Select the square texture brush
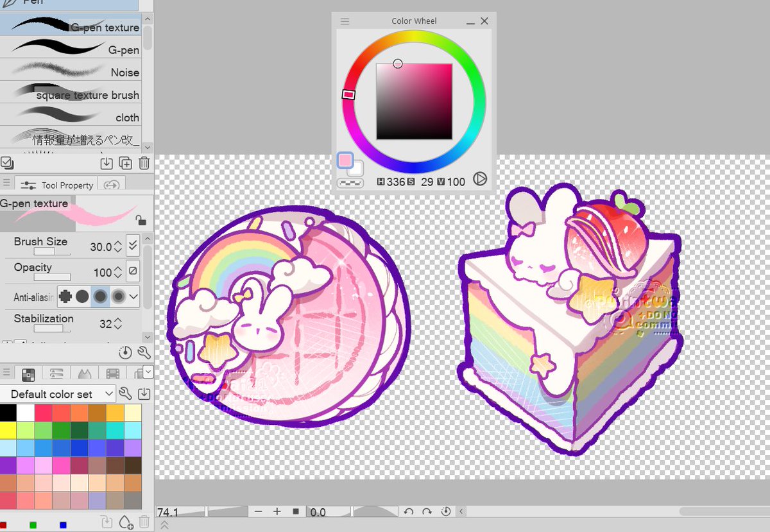The height and width of the screenshot is (532, 770). pyautogui.click(x=71, y=93)
